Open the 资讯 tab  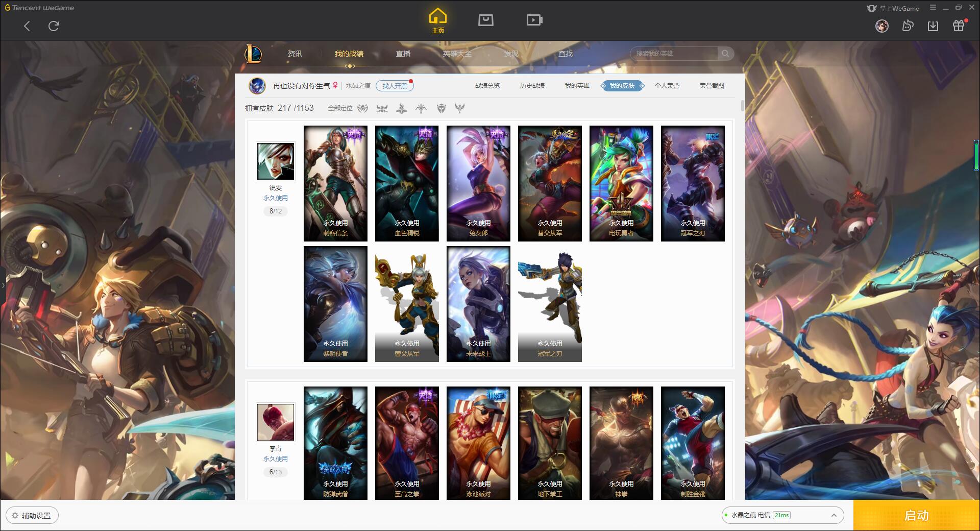(x=295, y=54)
